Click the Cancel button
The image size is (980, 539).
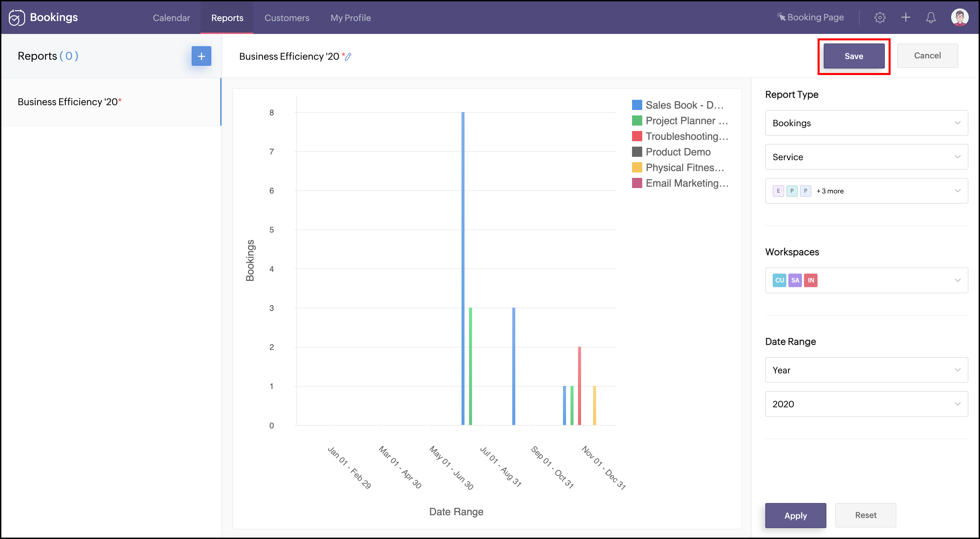coord(927,56)
